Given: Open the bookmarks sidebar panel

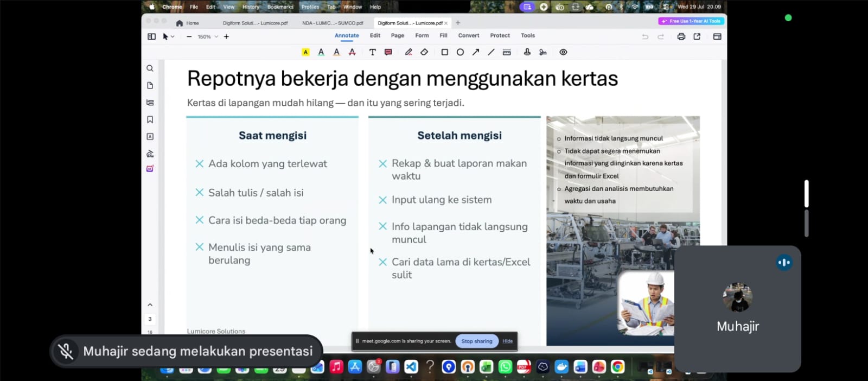Looking at the screenshot, I should pos(150,119).
